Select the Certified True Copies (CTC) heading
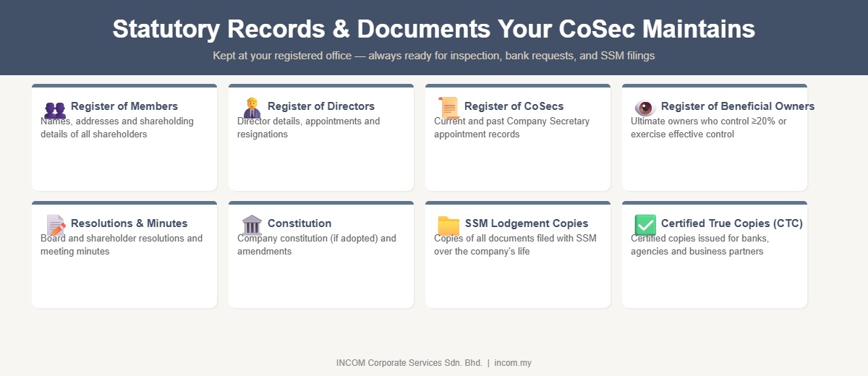Viewport: 868px width, 376px height. click(x=732, y=223)
